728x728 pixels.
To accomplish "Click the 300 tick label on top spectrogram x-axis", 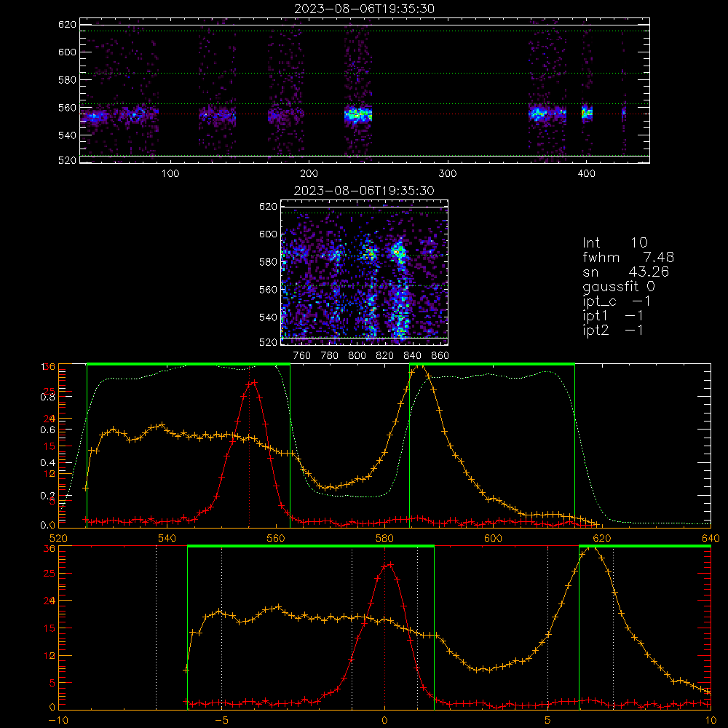I will coord(448,174).
